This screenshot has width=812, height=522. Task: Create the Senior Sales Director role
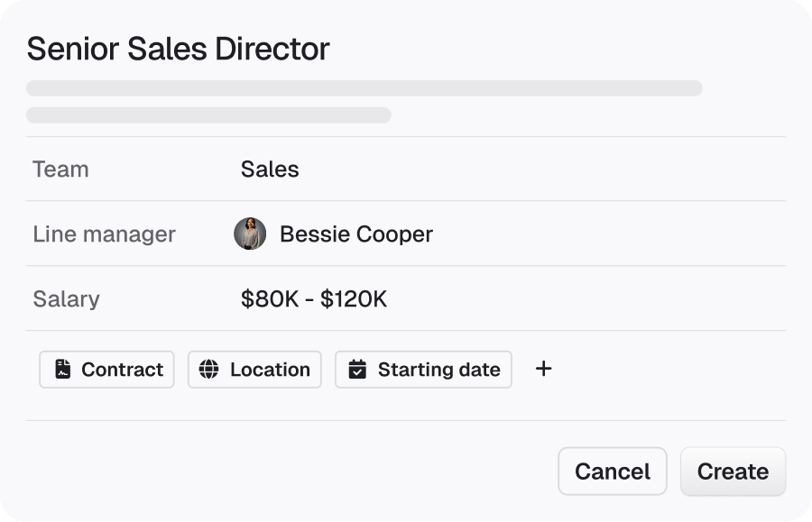point(733,472)
